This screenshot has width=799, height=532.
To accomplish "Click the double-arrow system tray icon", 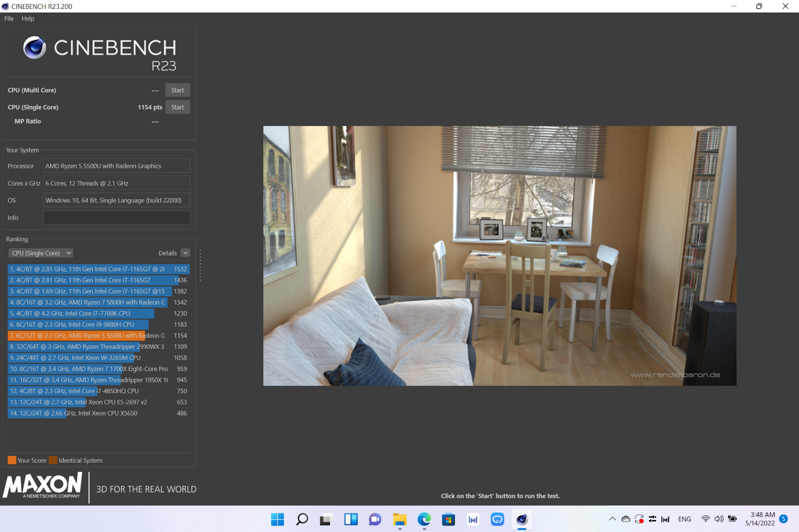I will (x=652, y=519).
